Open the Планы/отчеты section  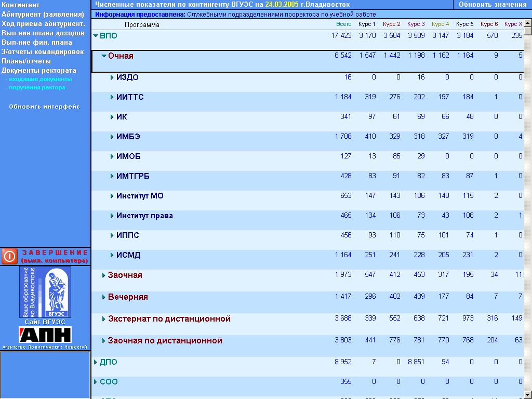coord(26,61)
